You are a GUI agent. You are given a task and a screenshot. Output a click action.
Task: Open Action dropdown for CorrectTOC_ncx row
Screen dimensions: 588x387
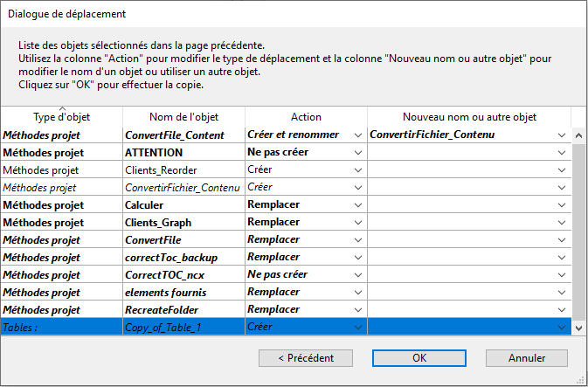coord(357,274)
